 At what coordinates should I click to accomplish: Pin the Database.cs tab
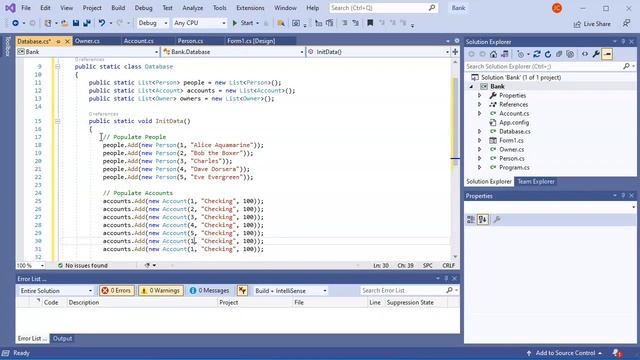pos(58,41)
